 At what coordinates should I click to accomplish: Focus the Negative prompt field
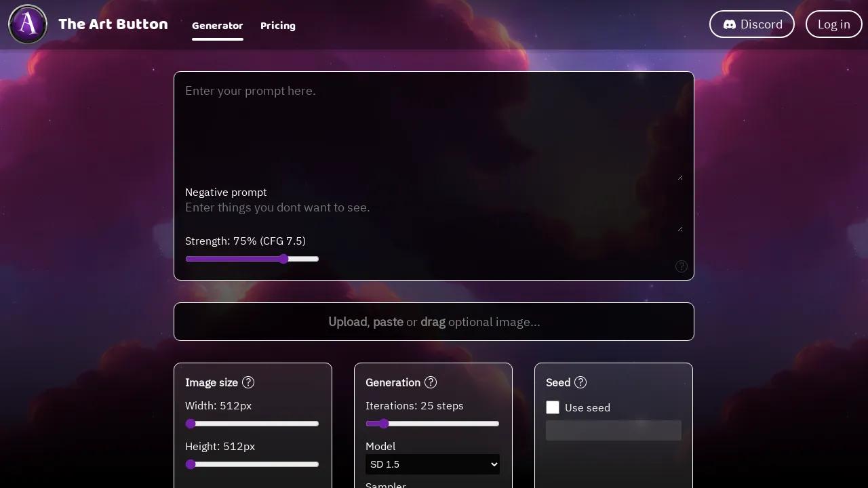click(434, 216)
